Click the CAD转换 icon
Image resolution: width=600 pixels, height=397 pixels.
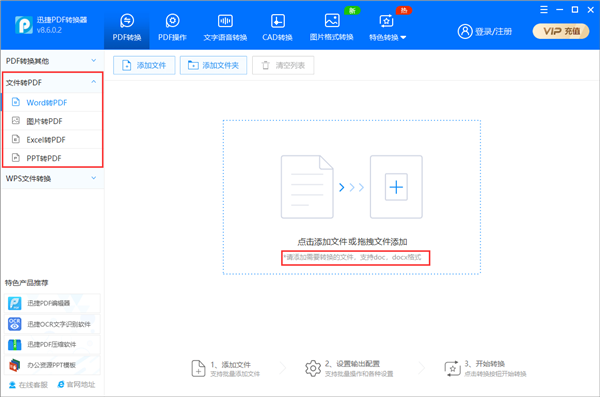click(x=277, y=21)
